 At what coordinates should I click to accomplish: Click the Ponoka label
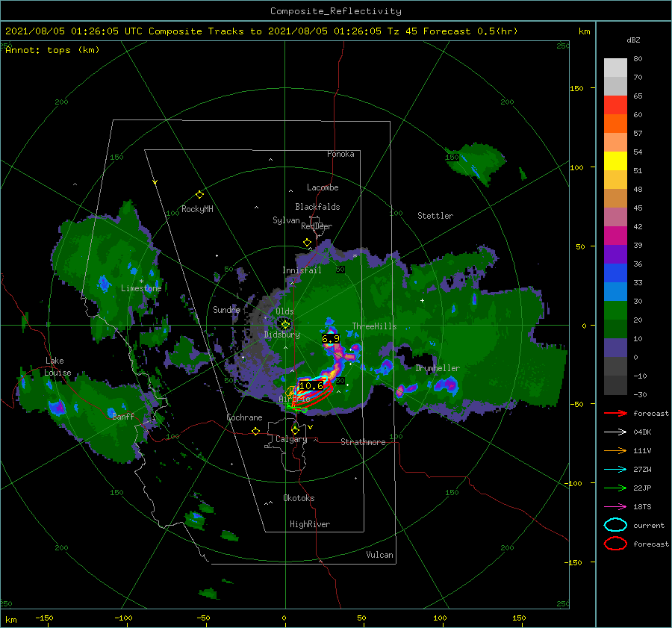(340, 154)
